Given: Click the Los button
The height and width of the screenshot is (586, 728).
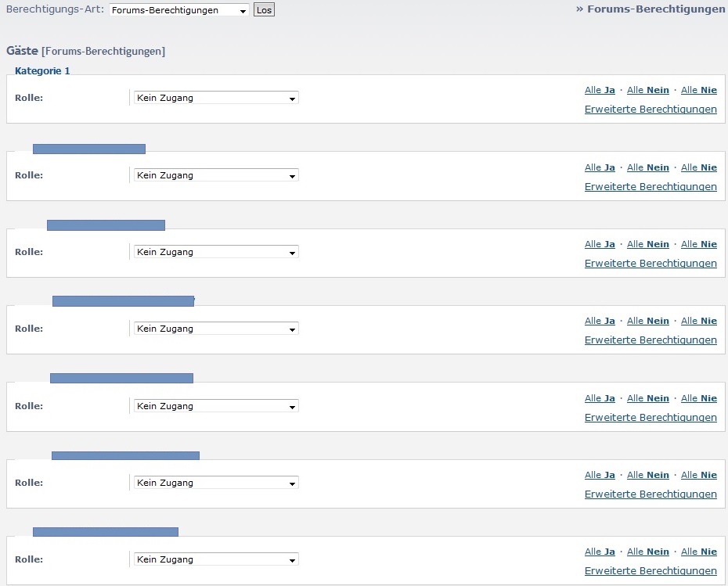Looking at the screenshot, I should (x=264, y=10).
